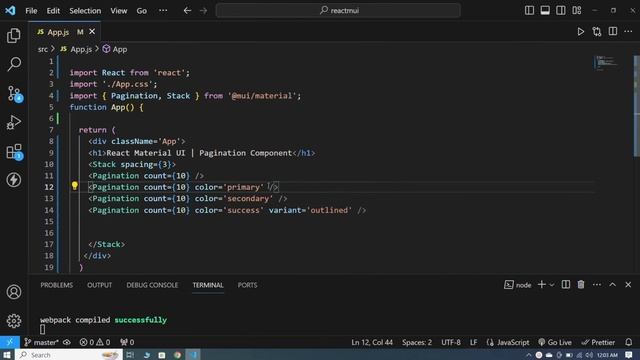Screen dimensions: 640x360
Task: Select the TERMINAL tab
Action: click(x=208, y=285)
